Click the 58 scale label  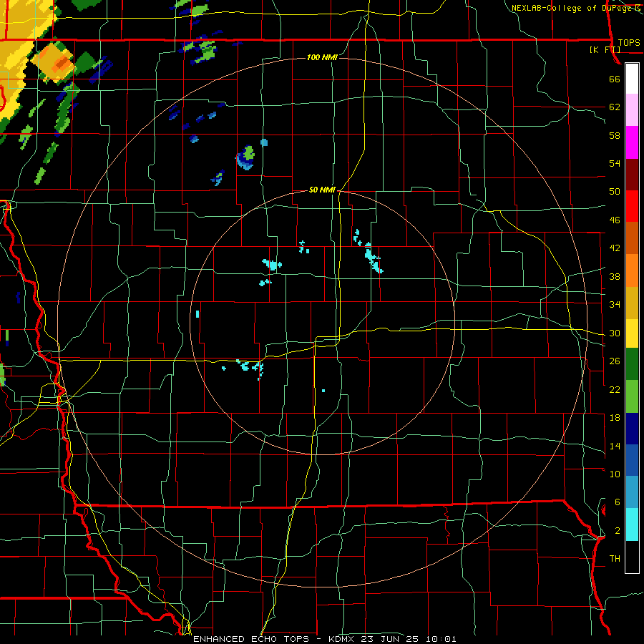pos(615,135)
